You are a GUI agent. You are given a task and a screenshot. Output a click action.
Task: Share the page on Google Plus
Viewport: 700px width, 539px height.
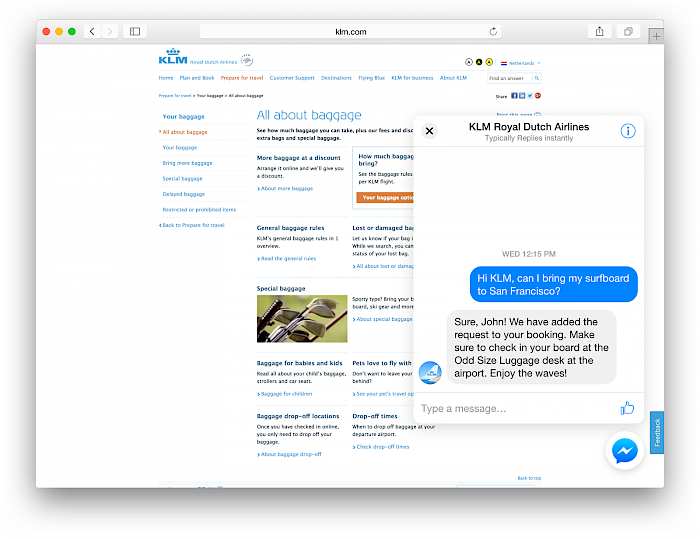click(538, 96)
